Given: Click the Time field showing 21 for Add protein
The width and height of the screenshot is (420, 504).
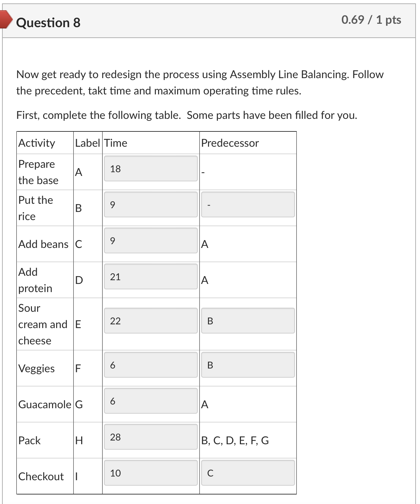Looking at the screenshot, I should click(x=151, y=276).
